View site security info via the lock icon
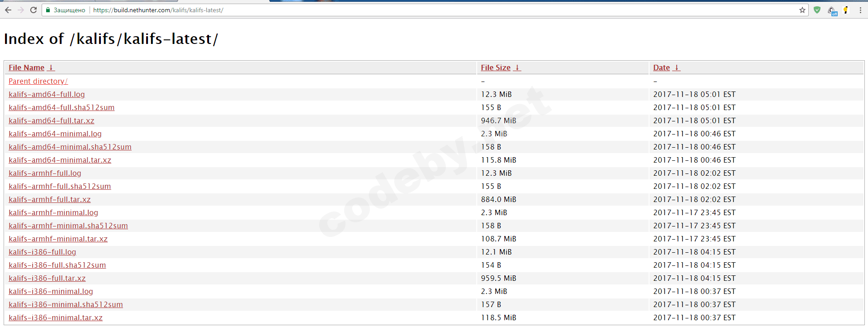The width and height of the screenshot is (868, 332). point(48,10)
